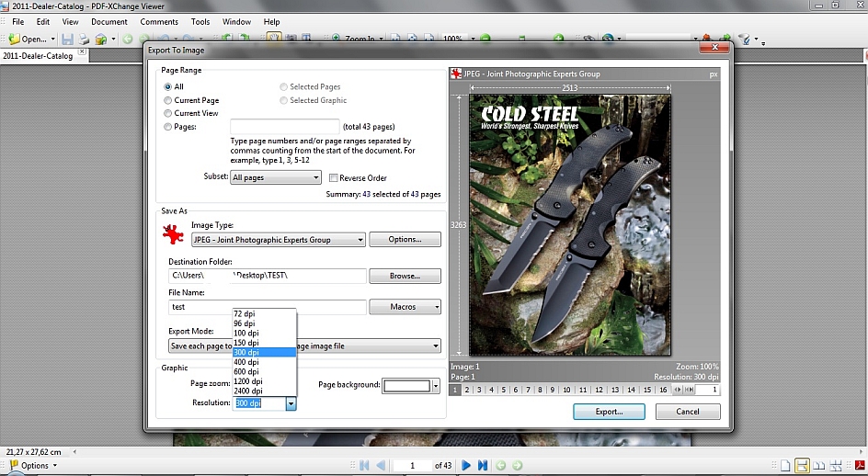
Task: Expand the Image Type dropdown
Action: pyautogui.click(x=278, y=240)
